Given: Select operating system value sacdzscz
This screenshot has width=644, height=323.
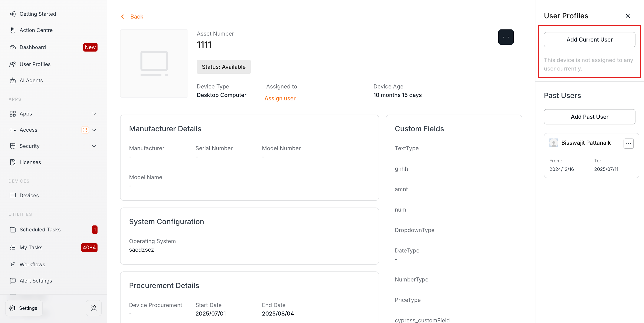Looking at the screenshot, I should [x=141, y=250].
